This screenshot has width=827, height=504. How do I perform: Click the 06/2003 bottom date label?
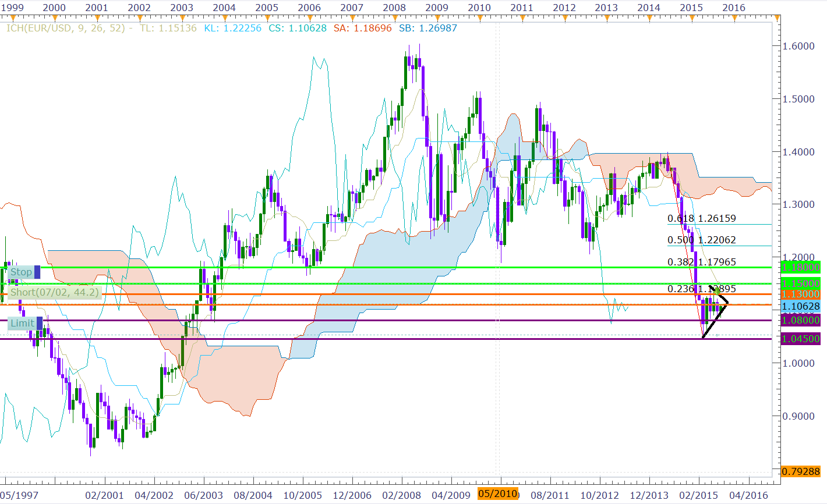point(203,495)
